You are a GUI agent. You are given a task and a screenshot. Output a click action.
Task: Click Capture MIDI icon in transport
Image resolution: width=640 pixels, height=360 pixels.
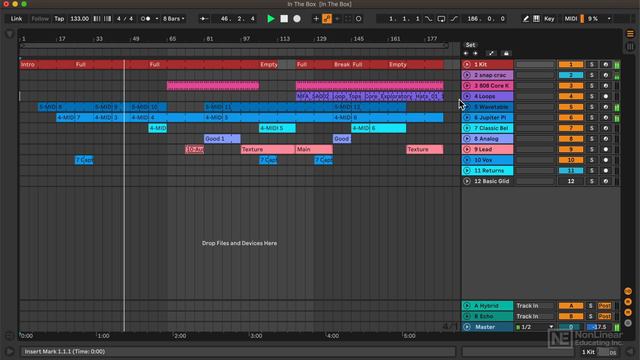348,19
